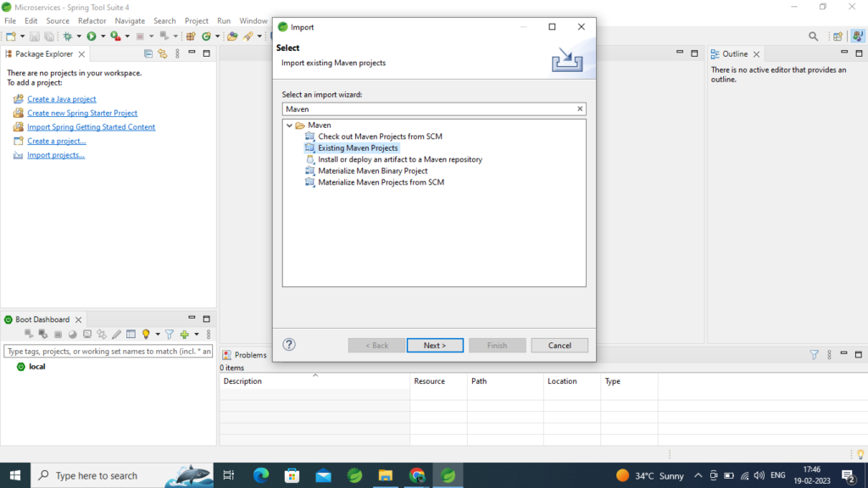Screen dimensions: 868x488
Task: Click the magnifier search icon at toolbar right
Action: coord(813,36)
